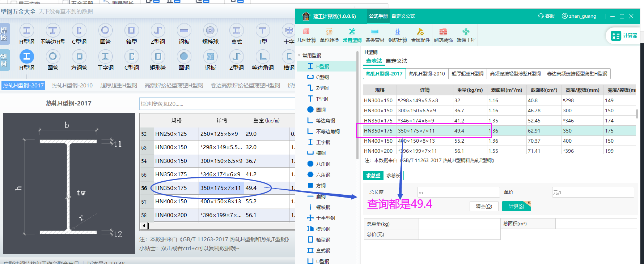
Task: Choose the 矩形管 icon
Action: point(158,60)
